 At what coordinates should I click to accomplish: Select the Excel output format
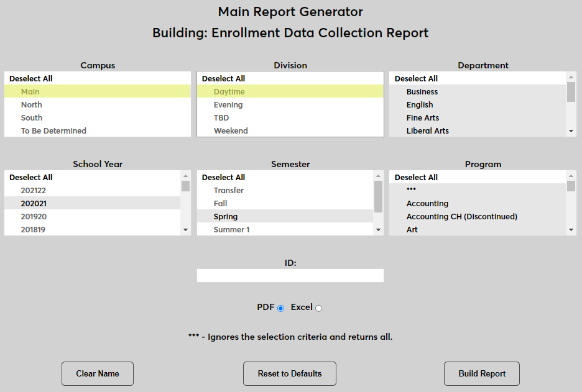318,308
